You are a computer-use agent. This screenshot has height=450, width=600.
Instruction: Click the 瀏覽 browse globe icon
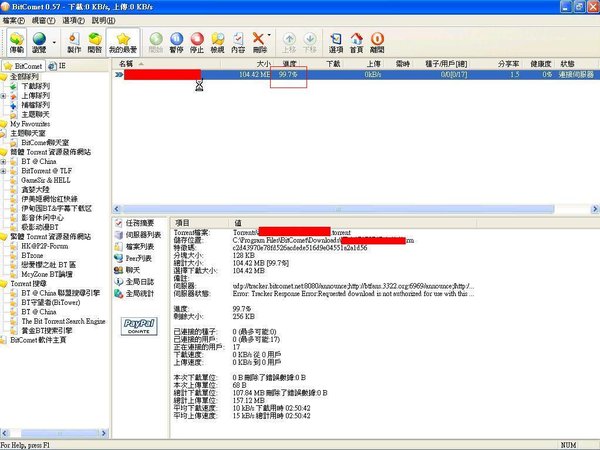point(39,42)
